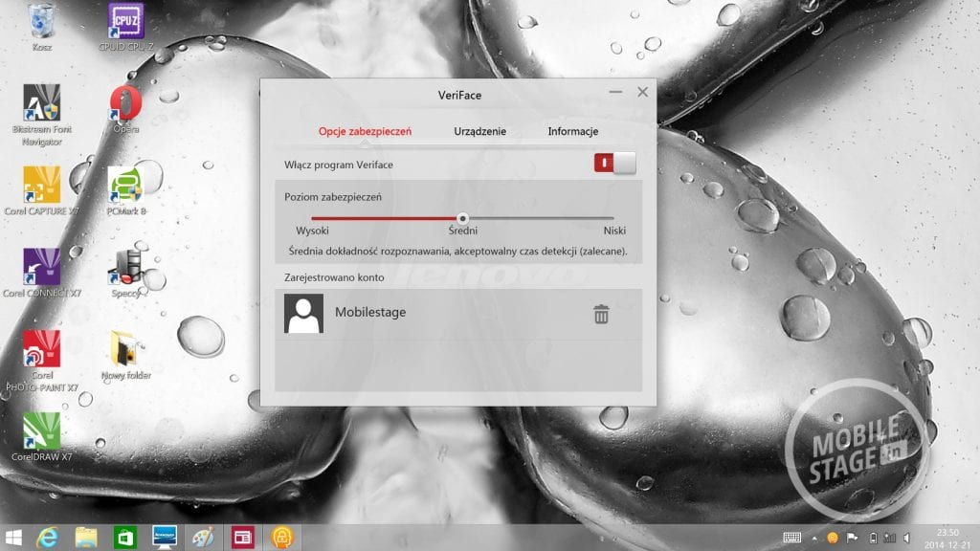This screenshot has width=980, height=551.
Task: Minimize the VeriFace window
Action: (613, 93)
